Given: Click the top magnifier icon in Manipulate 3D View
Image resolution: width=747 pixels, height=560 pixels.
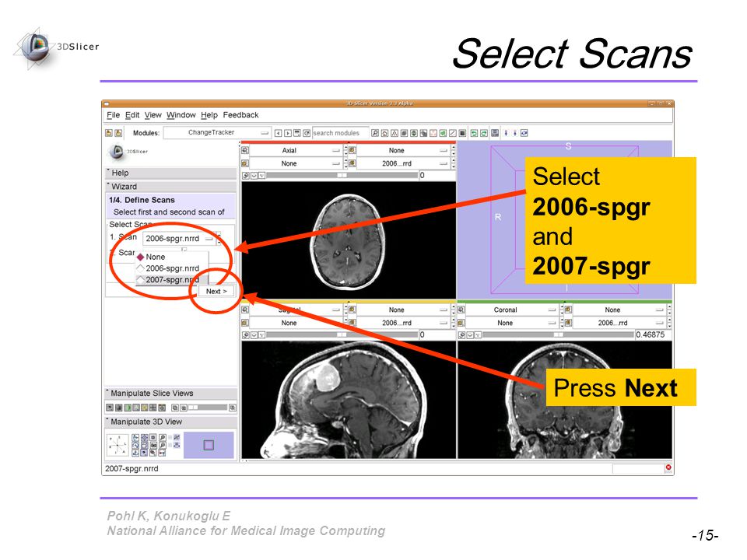Looking at the screenshot, I should 163,437.
